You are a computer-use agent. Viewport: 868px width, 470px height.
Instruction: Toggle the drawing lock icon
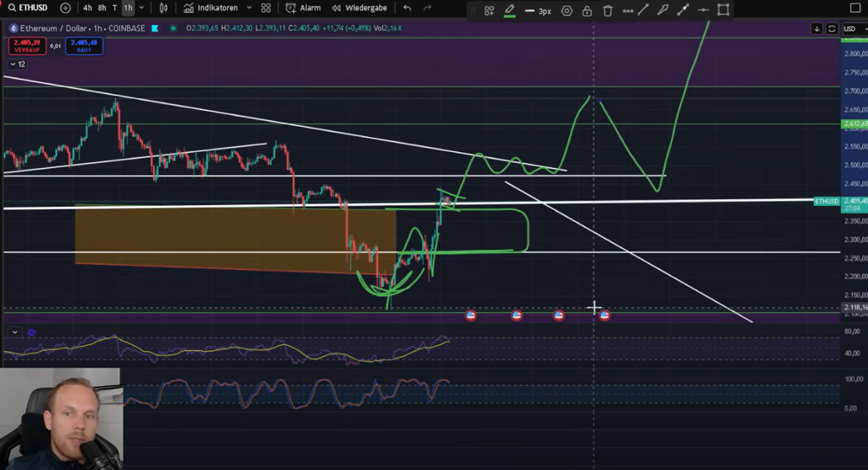click(587, 10)
